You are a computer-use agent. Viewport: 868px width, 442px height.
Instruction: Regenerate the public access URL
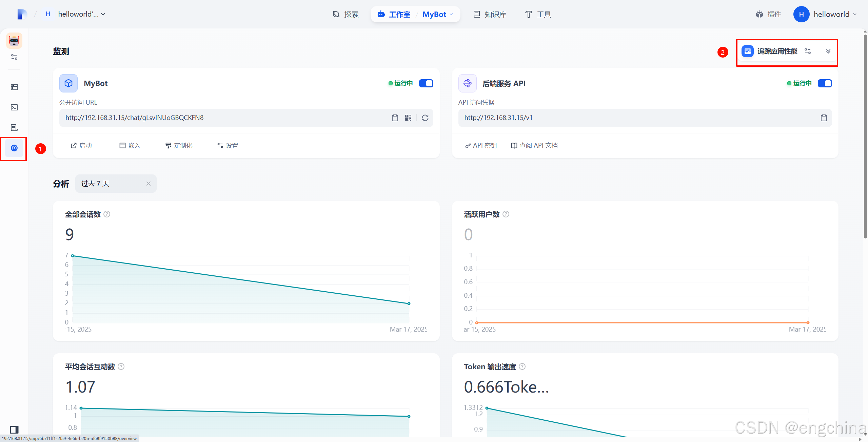tap(426, 118)
